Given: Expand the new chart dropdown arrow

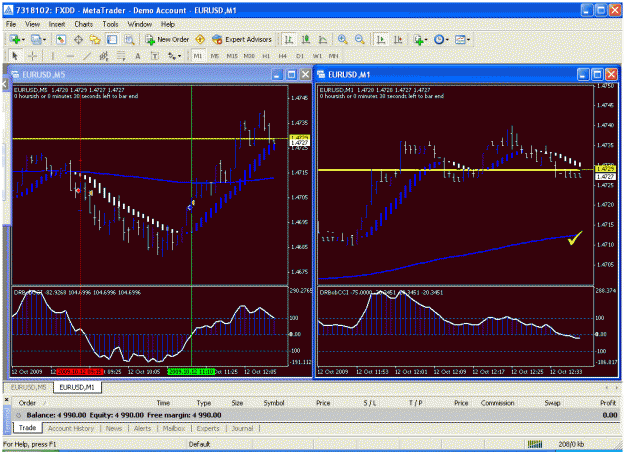Looking at the screenshot, I should point(23,40).
